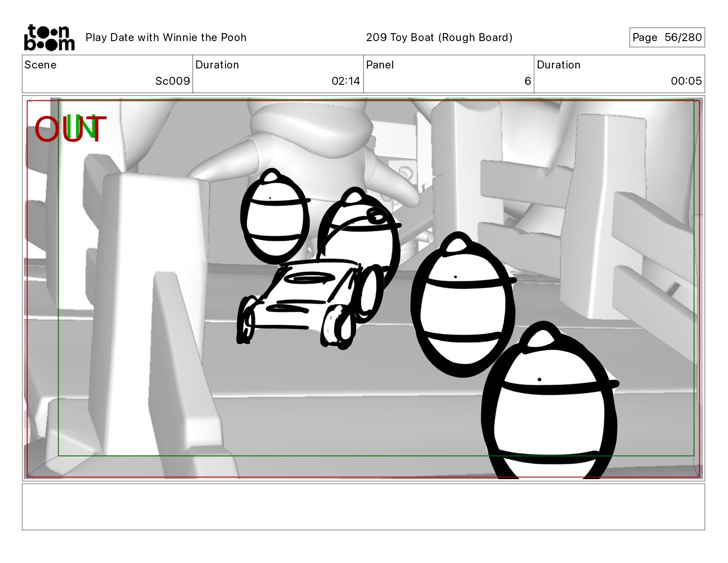Click the Toon Boom logo
Image resolution: width=728 pixels, height=563 pixels.
49,38
